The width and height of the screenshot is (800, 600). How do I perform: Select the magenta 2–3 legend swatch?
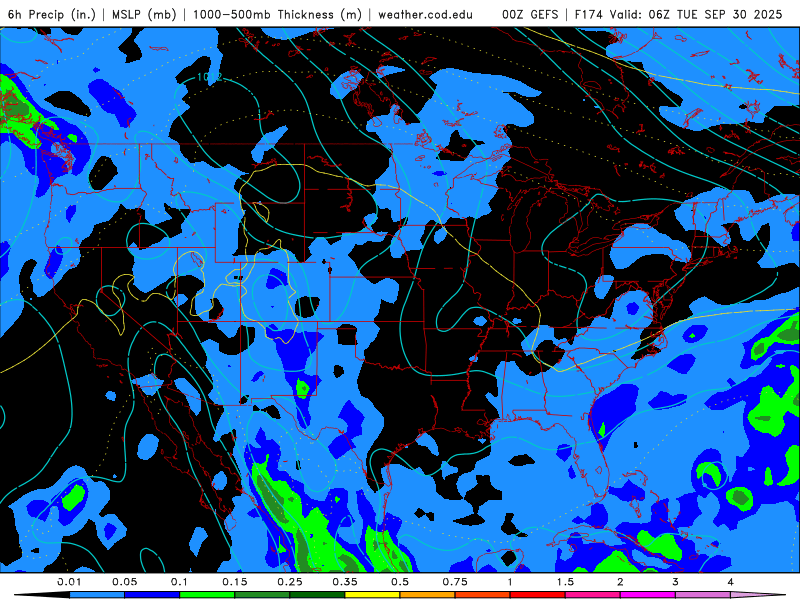tap(648, 595)
